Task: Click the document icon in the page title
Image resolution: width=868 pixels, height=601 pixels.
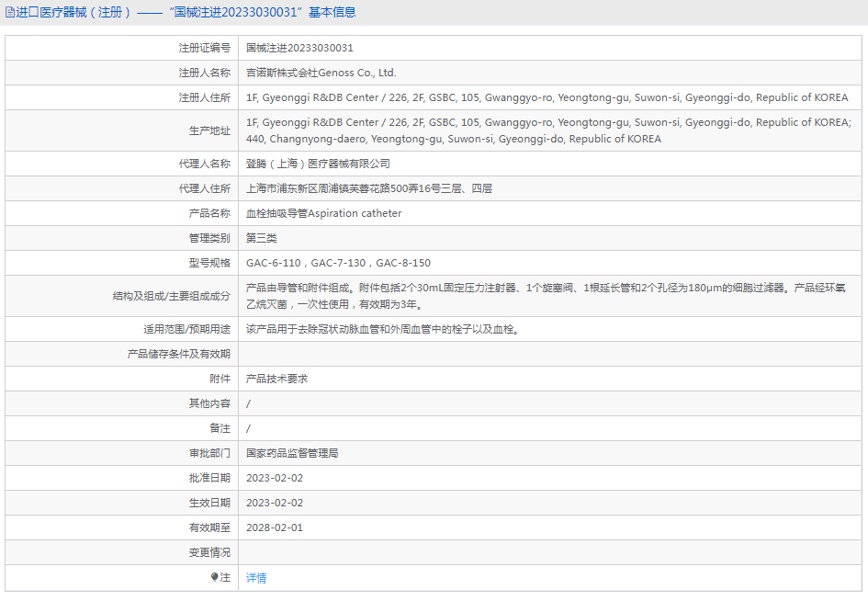Action: point(10,12)
